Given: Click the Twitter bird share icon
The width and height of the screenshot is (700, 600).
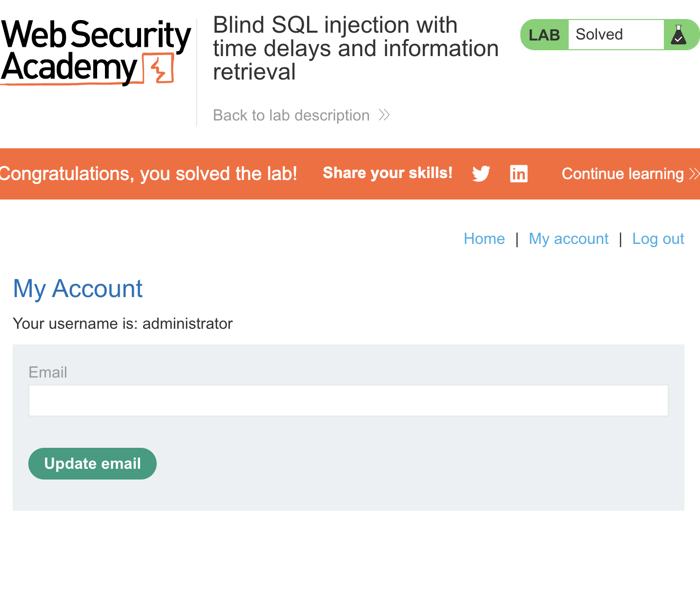Looking at the screenshot, I should tap(481, 174).
